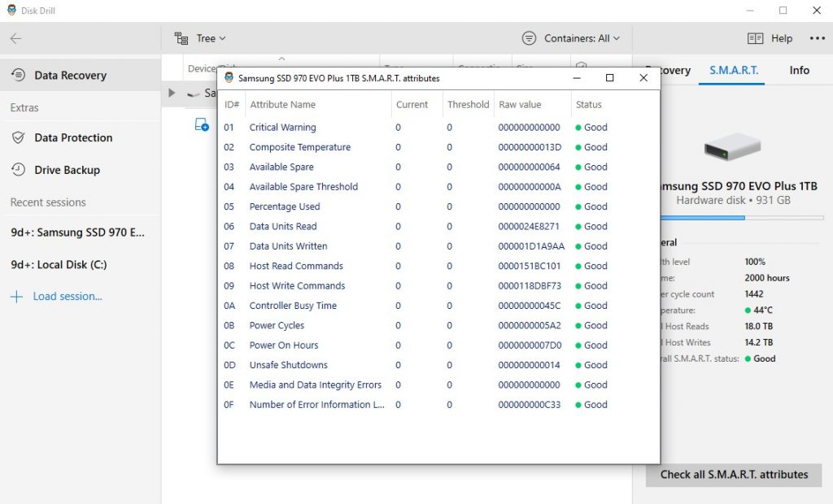The width and height of the screenshot is (833, 504).
Task: Open the Samsung SSD 970 recent session
Action: [x=77, y=232]
